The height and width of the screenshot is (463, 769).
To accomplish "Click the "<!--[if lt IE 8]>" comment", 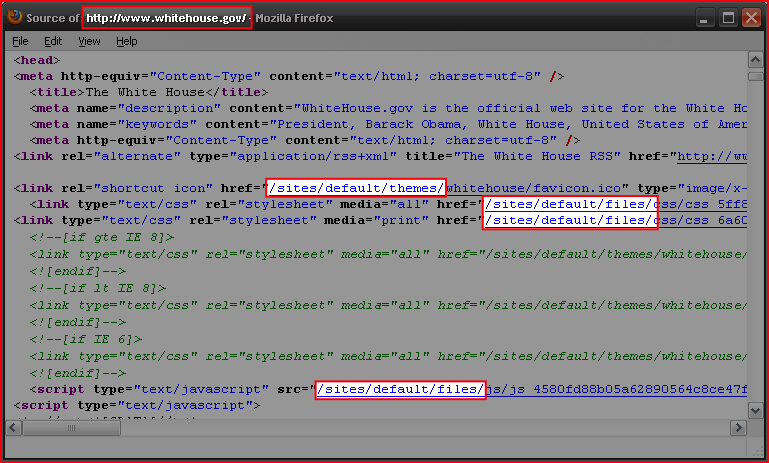I will coord(98,288).
